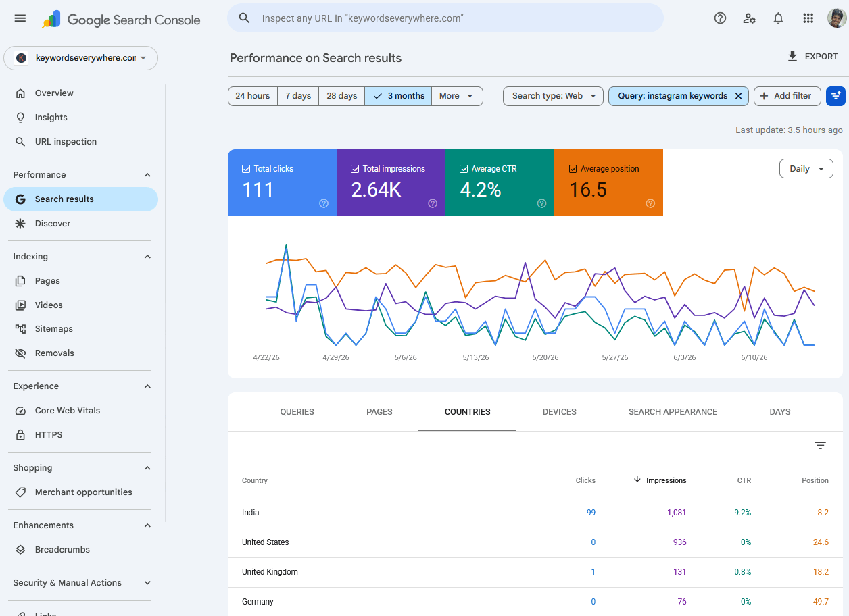The image size is (849, 616).
Task: Click the Average position help icon
Action: (650, 203)
